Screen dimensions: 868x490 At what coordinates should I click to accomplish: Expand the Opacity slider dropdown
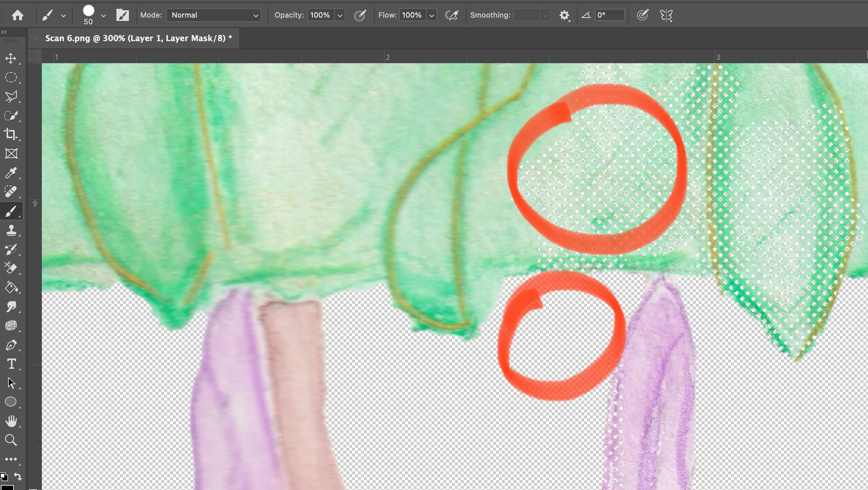(x=340, y=15)
